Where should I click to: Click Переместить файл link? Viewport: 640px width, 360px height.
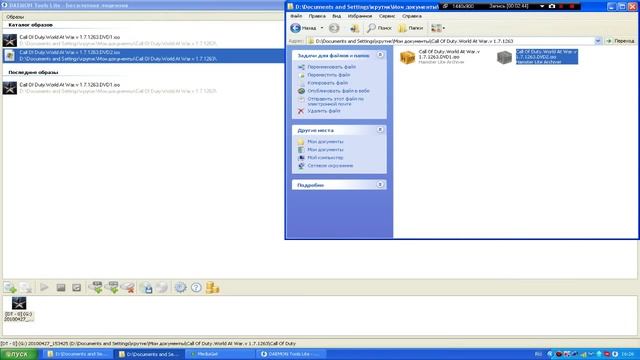click(x=329, y=75)
